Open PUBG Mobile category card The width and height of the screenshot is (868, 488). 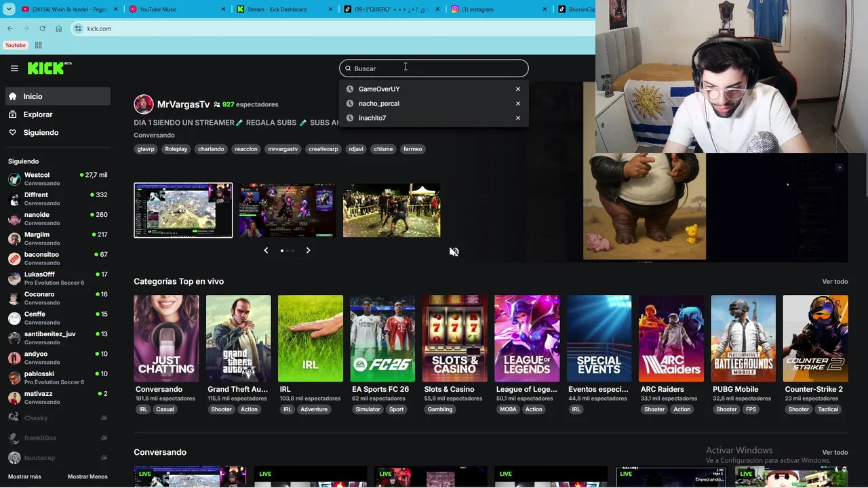tap(743, 338)
